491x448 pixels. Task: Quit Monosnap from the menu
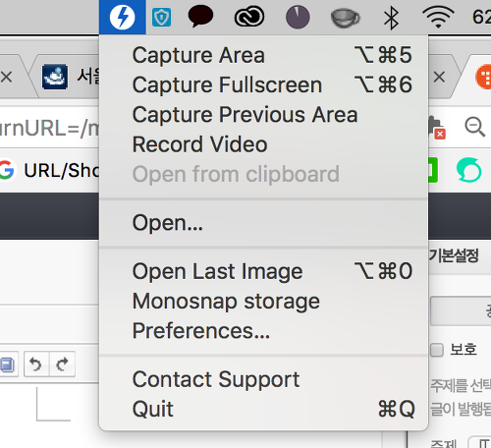click(264, 409)
